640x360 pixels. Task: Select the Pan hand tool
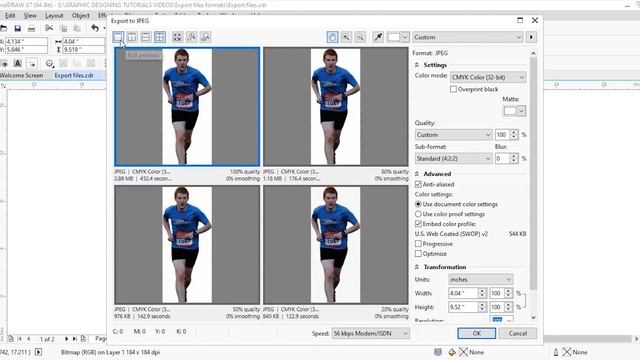[x=333, y=37]
